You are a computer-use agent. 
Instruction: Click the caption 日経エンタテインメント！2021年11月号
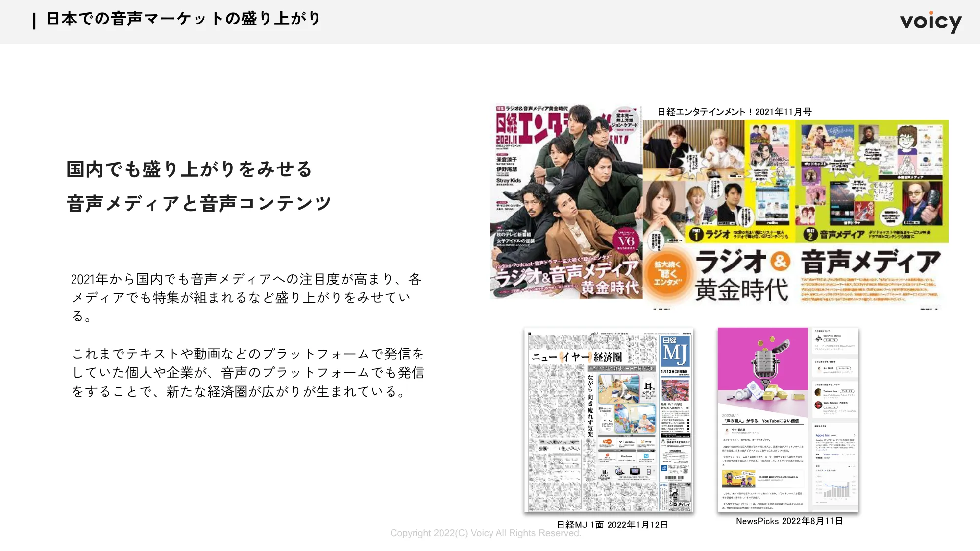click(x=735, y=112)
